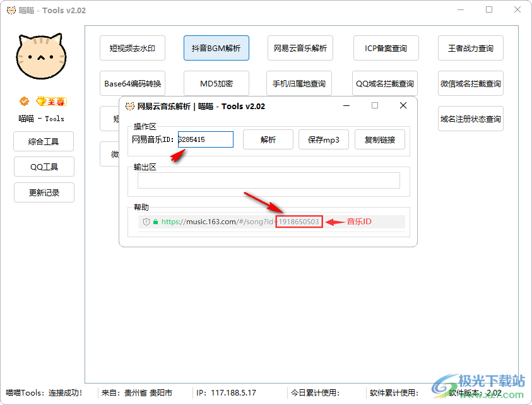Image resolution: width=532 pixels, height=405 pixels.
Task: Open the 网易云音乐解析 tool in main window
Action: pyautogui.click(x=300, y=48)
